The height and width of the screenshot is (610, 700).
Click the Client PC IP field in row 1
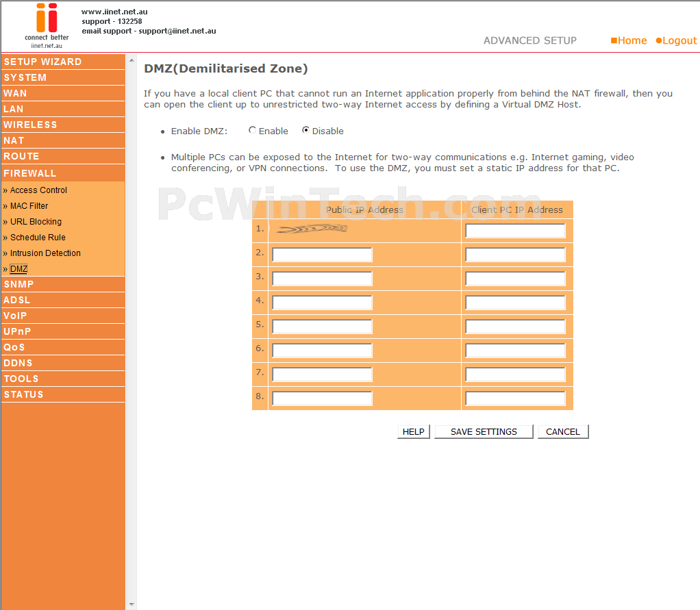[x=515, y=231]
